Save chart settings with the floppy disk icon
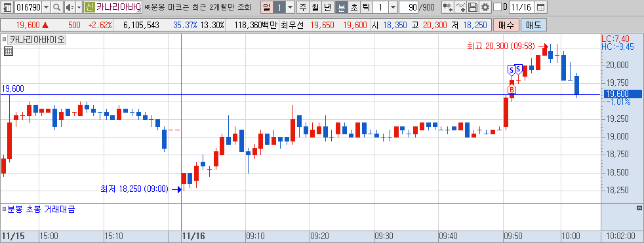The height and width of the screenshot is (243, 644). pos(473,7)
